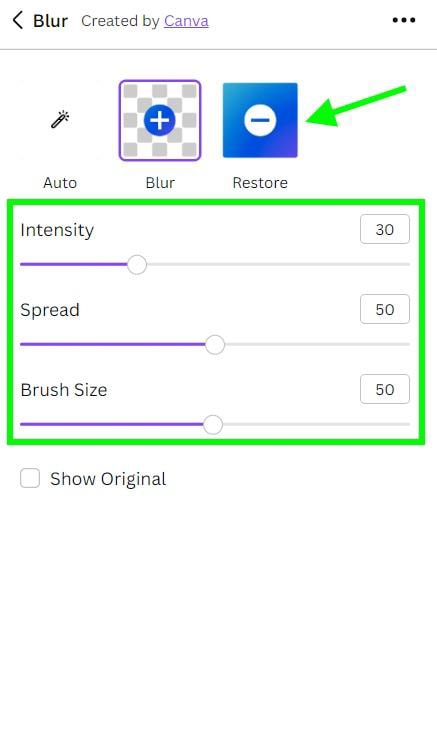Click the Blur panel title
Image resolution: width=437 pixels, height=749 pixels.
[51, 21]
